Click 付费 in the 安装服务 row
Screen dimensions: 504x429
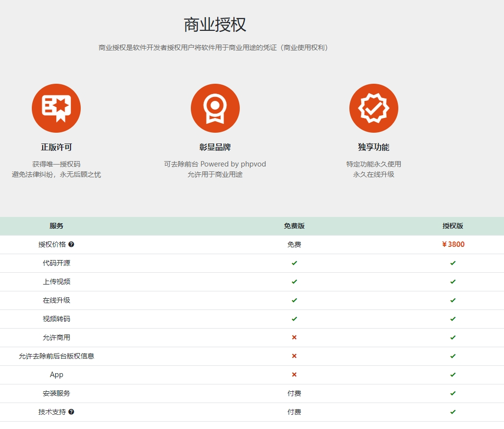coord(294,393)
